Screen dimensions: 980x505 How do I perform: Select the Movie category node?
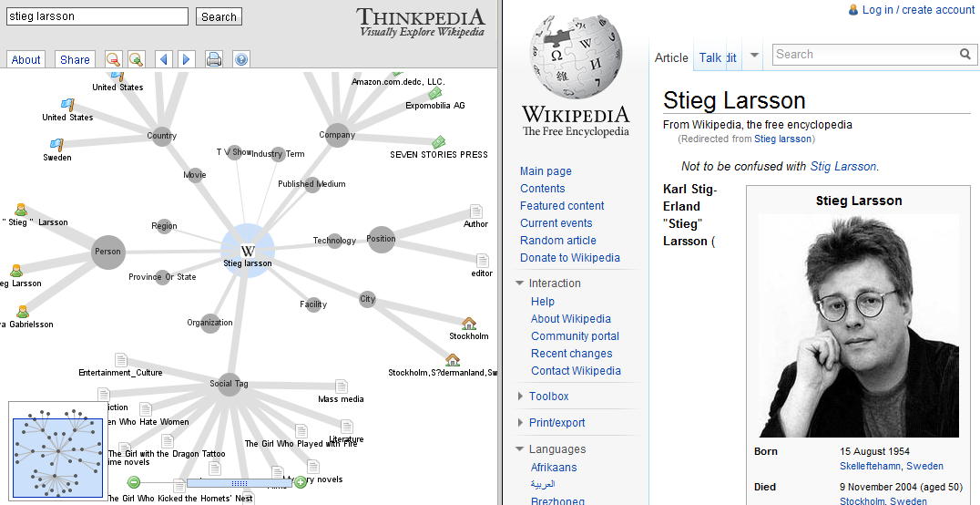click(x=195, y=175)
